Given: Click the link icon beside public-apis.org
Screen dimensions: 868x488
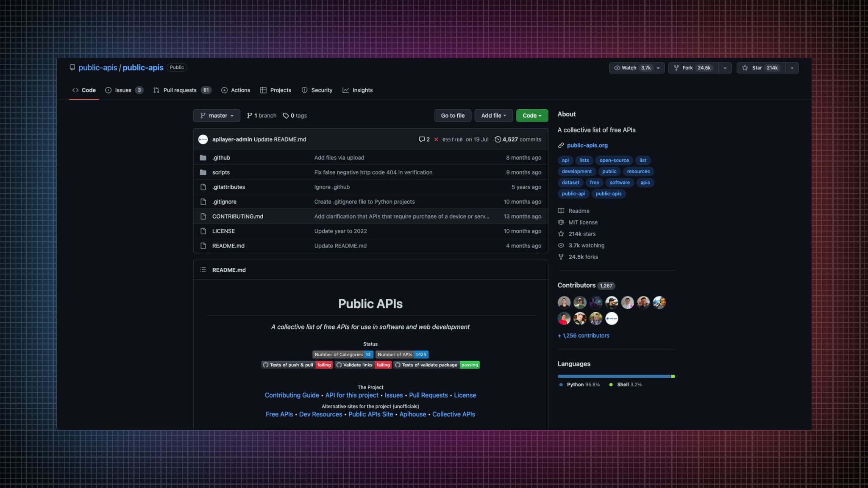Looking at the screenshot, I should click(x=561, y=145).
